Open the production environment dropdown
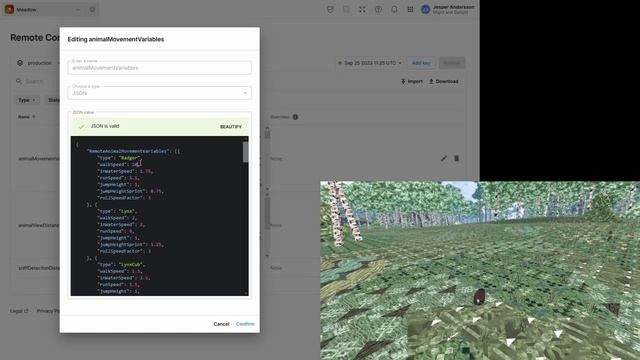 point(38,63)
